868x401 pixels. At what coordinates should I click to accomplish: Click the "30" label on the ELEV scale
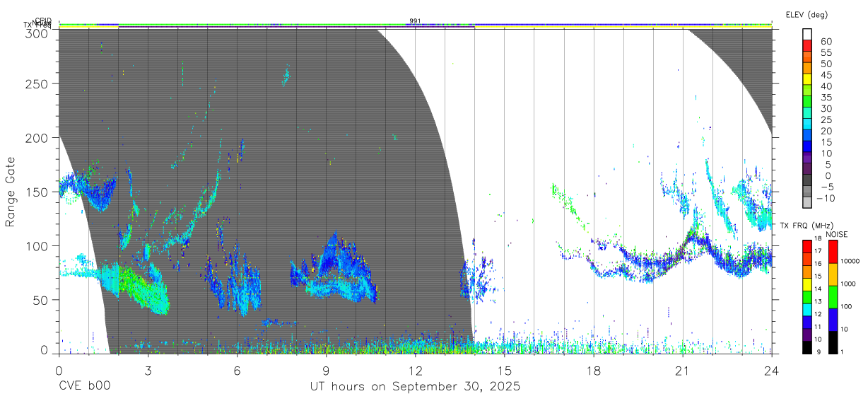pyautogui.click(x=825, y=108)
